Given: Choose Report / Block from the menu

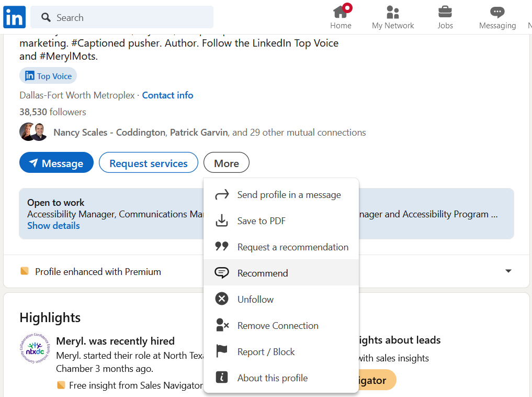Looking at the screenshot, I should click(x=266, y=351).
